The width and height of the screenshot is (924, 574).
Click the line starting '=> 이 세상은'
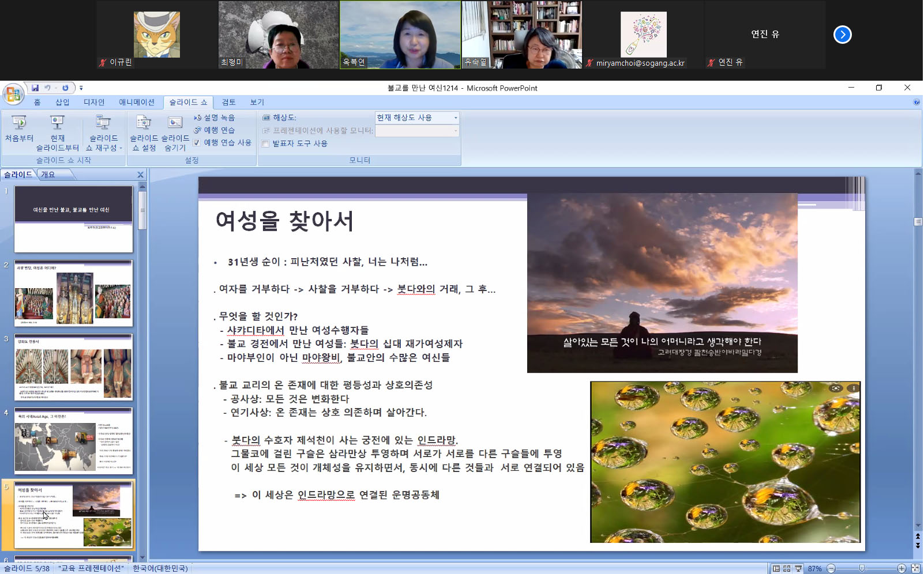pos(337,495)
